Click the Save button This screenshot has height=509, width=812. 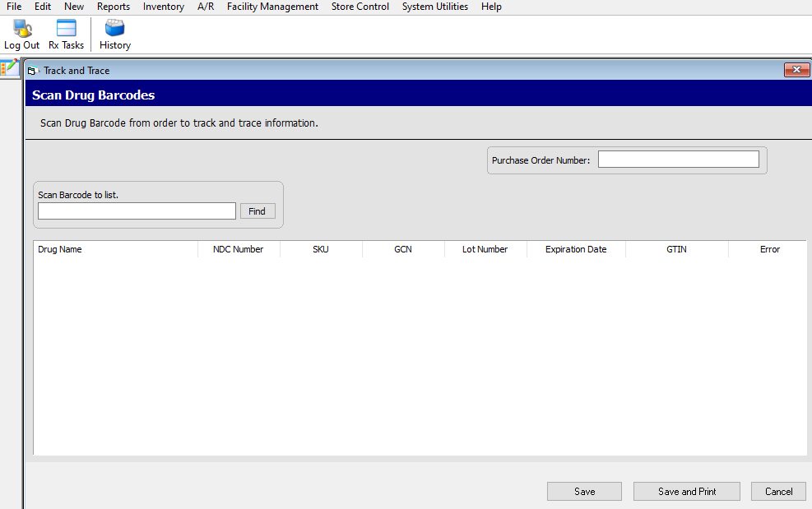point(584,491)
